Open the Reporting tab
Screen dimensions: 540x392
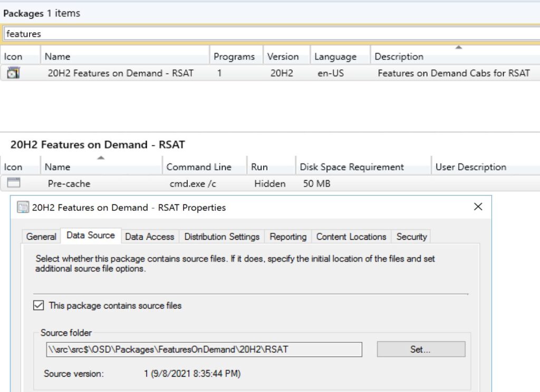click(288, 237)
